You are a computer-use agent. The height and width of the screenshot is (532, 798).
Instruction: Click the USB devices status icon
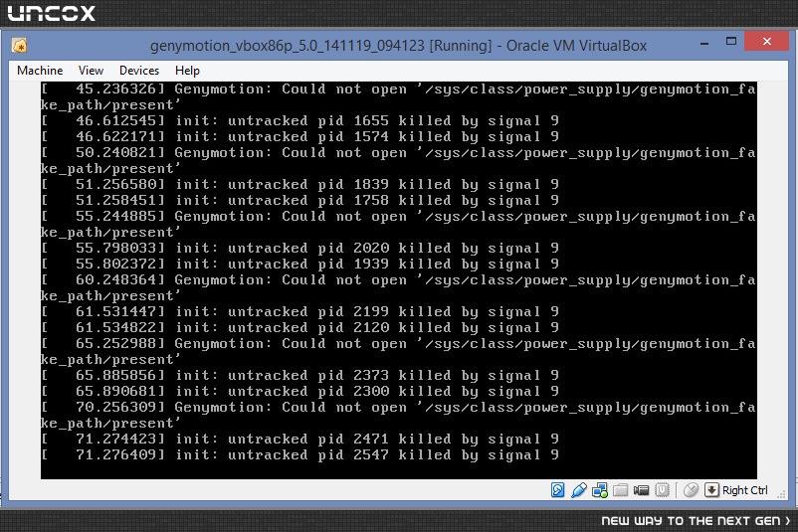(x=579, y=490)
